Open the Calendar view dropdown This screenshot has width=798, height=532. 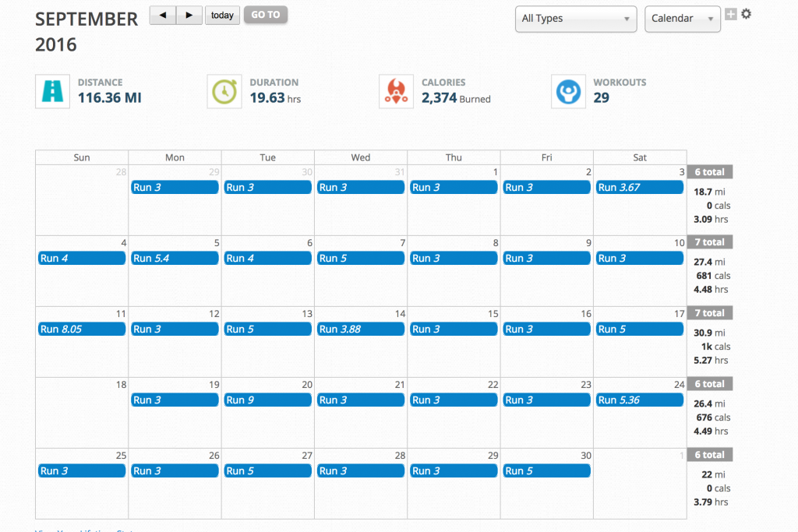[x=682, y=19]
